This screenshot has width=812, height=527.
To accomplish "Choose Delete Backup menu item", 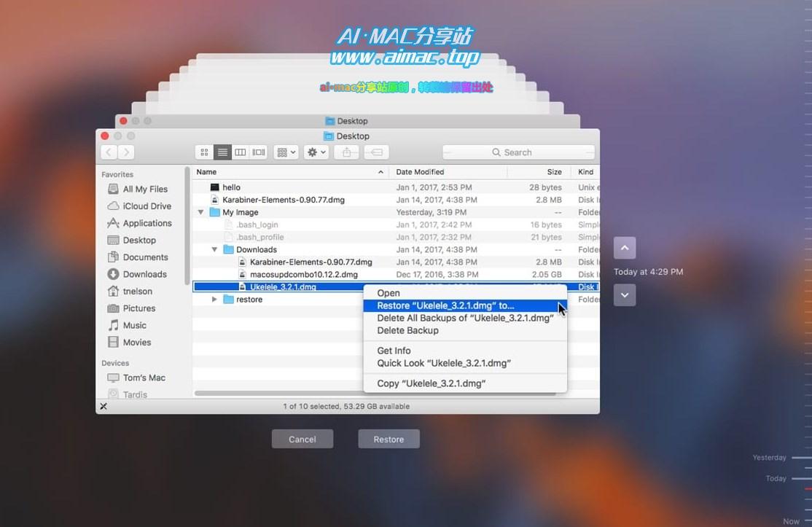I will 465,330.
